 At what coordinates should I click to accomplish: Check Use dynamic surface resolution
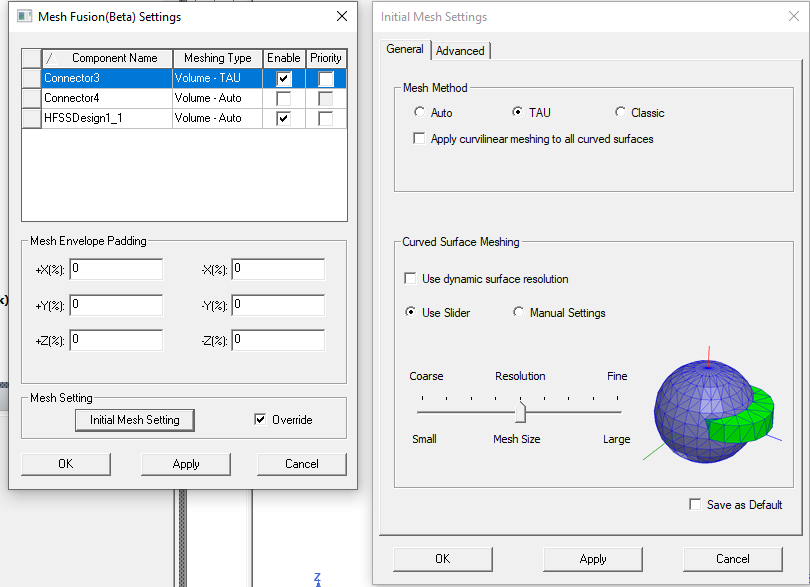click(410, 279)
